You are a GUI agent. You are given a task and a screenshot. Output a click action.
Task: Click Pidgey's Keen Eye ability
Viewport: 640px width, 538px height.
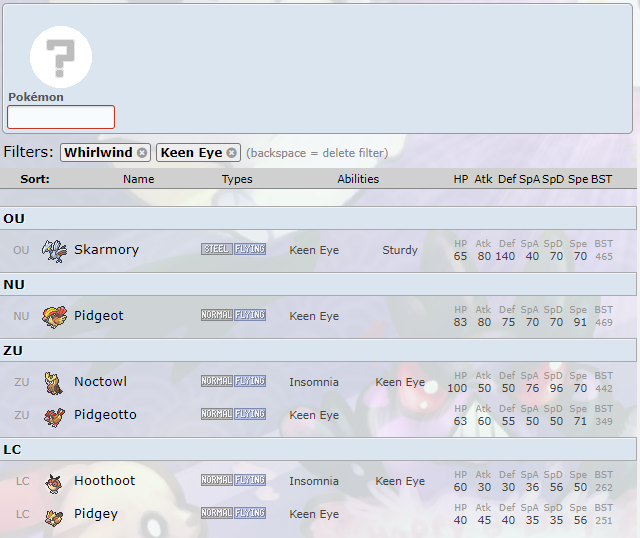[x=314, y=515]
